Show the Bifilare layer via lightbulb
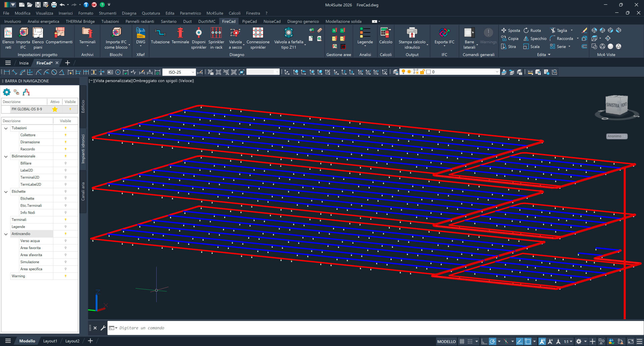Viewport: 644px width, 346px height. 65,163
